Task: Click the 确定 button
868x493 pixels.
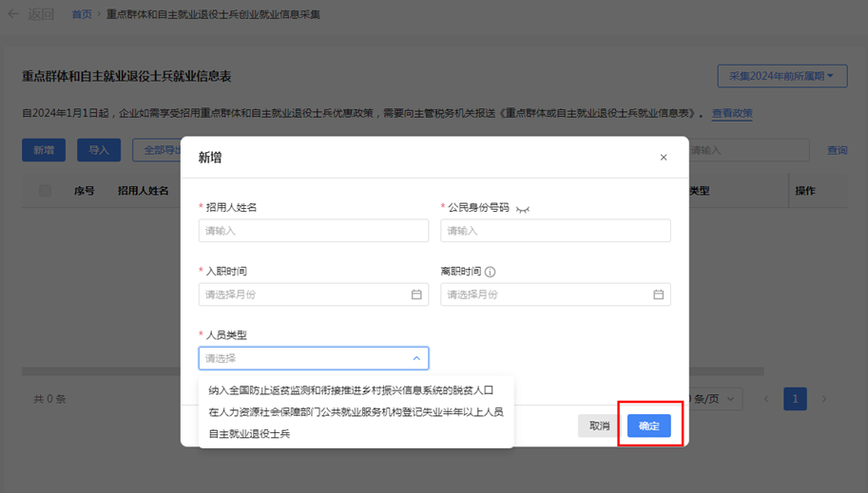Action: coord(648,426)
